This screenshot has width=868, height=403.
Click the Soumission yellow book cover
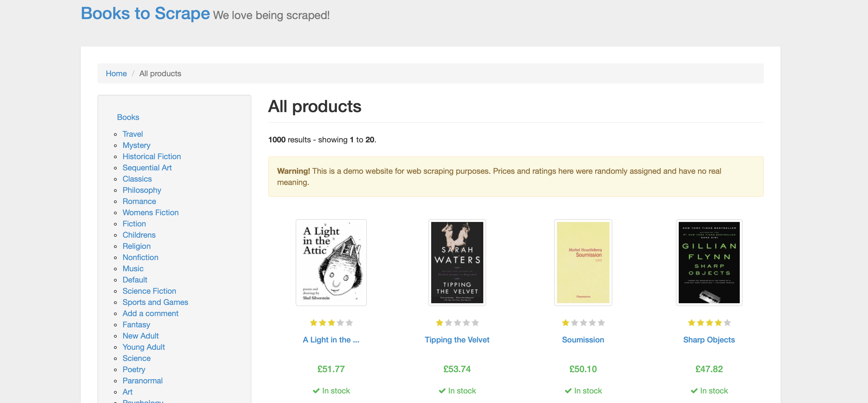[583, 262]
